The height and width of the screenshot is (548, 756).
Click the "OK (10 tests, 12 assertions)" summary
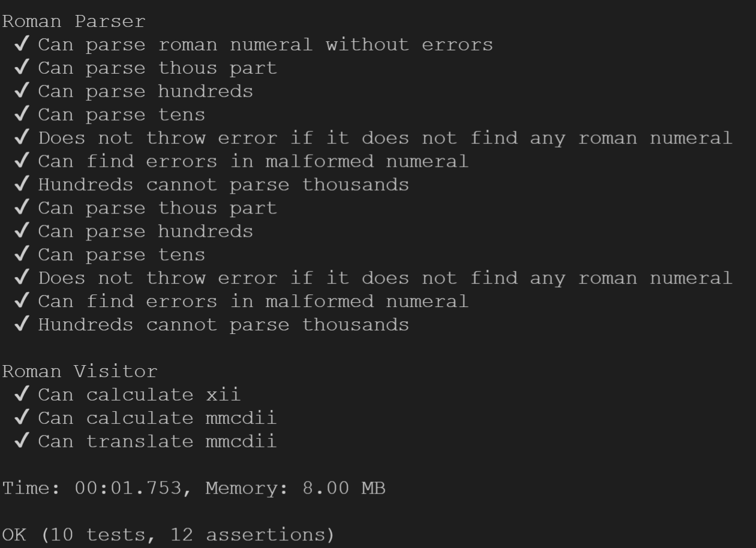(168, 535)
